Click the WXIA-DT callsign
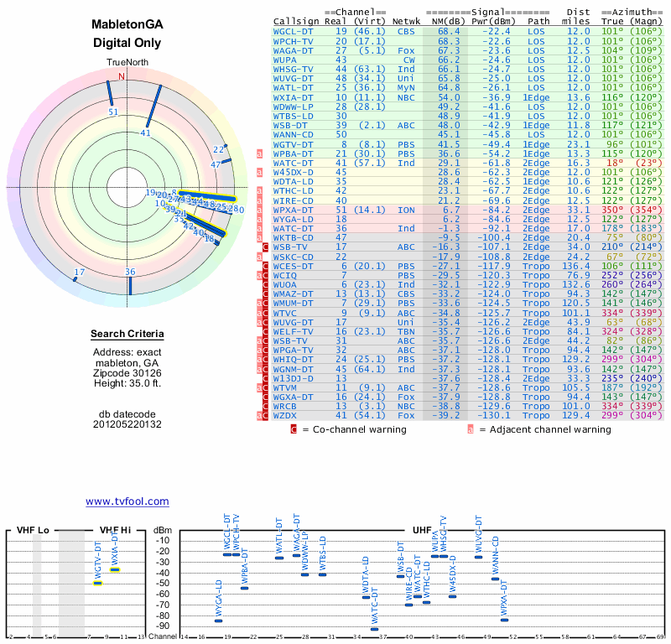 point(293,97)
